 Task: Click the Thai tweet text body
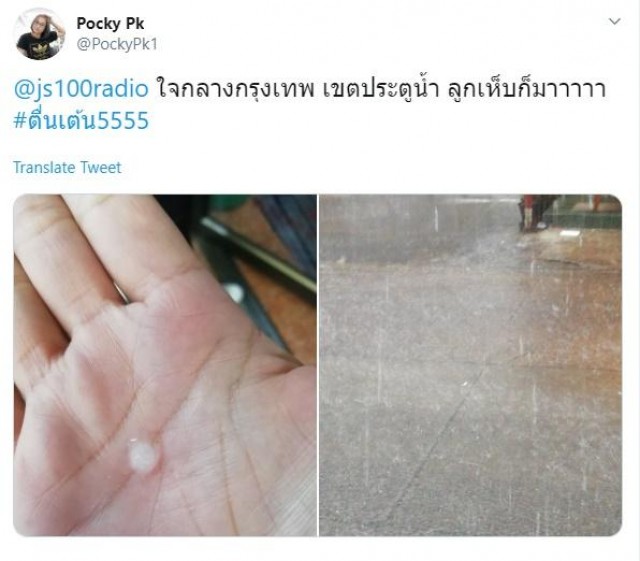[381, 90]
